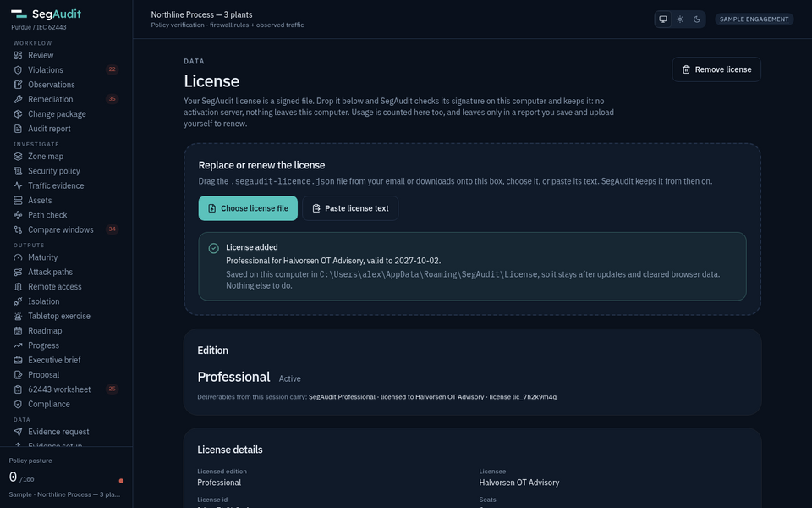Open the Traffic evidence pulse icon

point(18,185)
